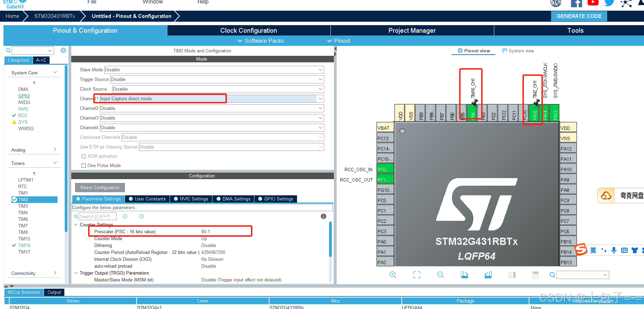Expand the Pinout menu
Viewport: 644px width, 309px height.
tap(339, 41)
